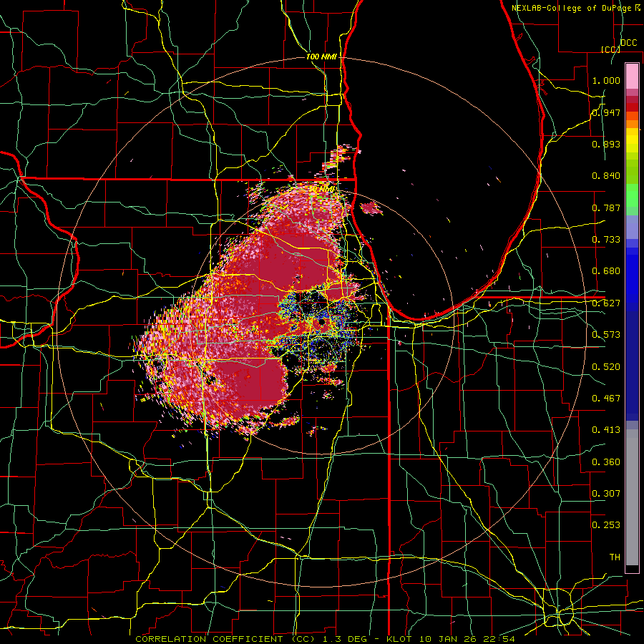Viewport: 644px width, 644px height.
Task: Click the 50 NMI range ring label
Action: [321, 189]
